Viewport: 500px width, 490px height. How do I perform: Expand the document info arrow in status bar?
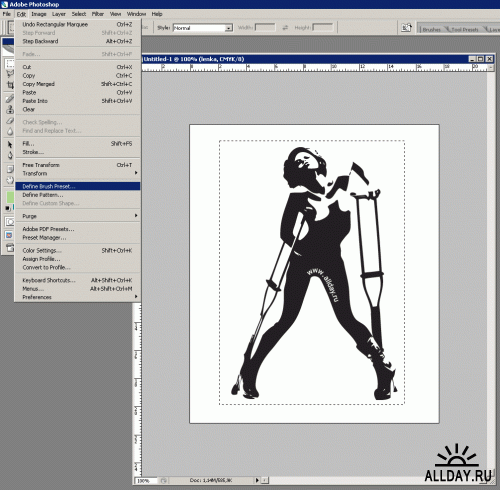point(257,480)
